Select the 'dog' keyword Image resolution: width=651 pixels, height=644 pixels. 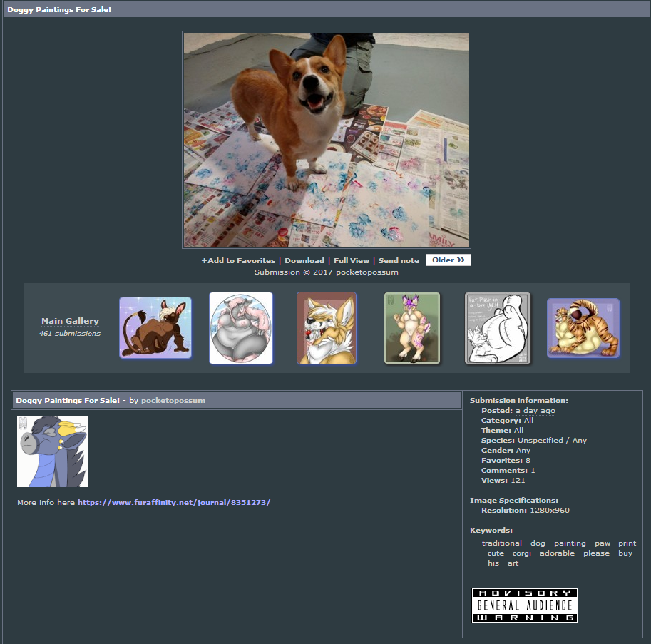tap(538, 543)
